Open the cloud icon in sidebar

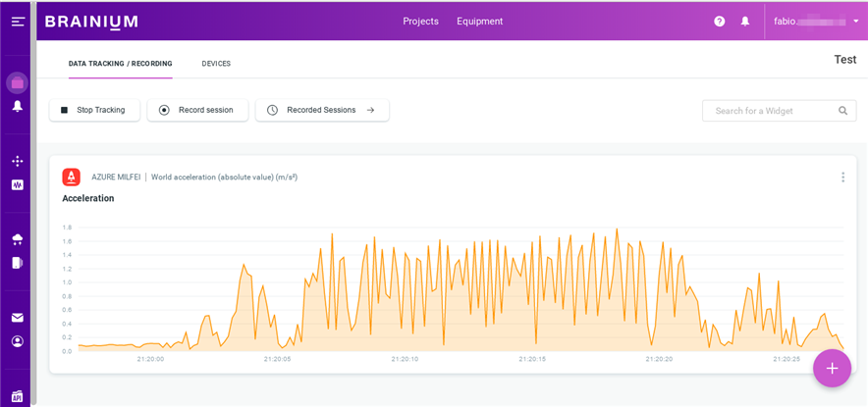[17, 239]
